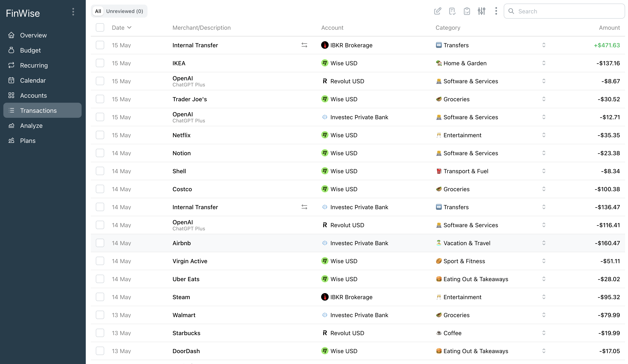Click the FinWise logo text
This screenshot has width=628, height=364.
pyautogui.click(x=23, y=13)
